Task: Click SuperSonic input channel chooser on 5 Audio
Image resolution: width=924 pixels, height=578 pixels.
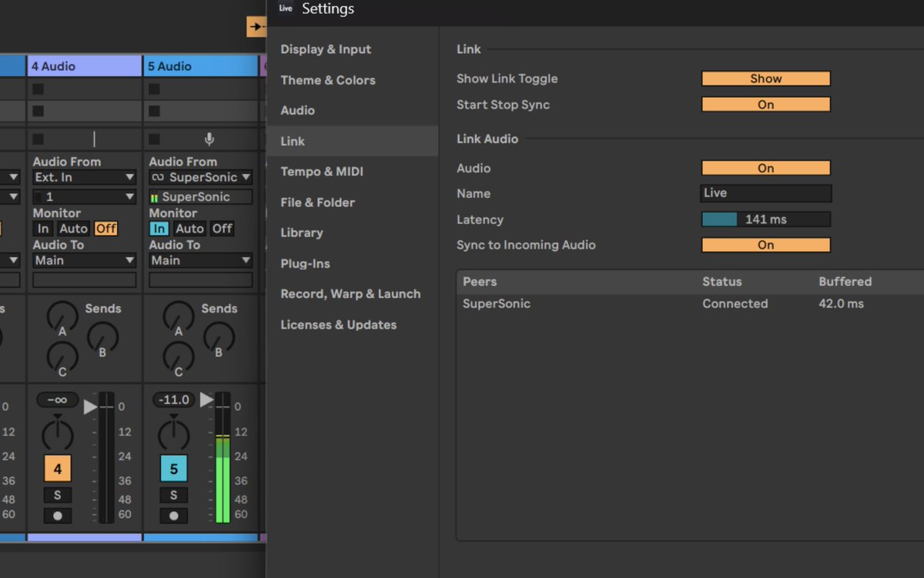Action: (x=201, y=197)
